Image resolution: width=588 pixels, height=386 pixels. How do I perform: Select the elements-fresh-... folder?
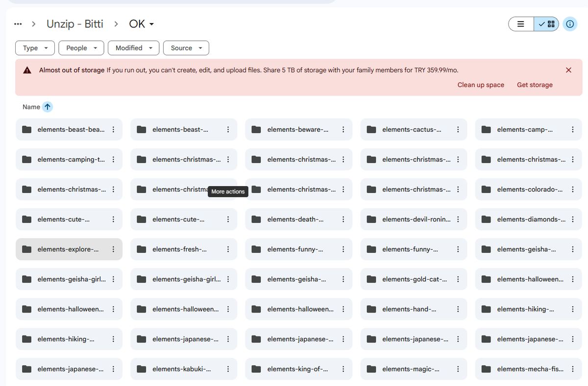[x=184, y=249]
